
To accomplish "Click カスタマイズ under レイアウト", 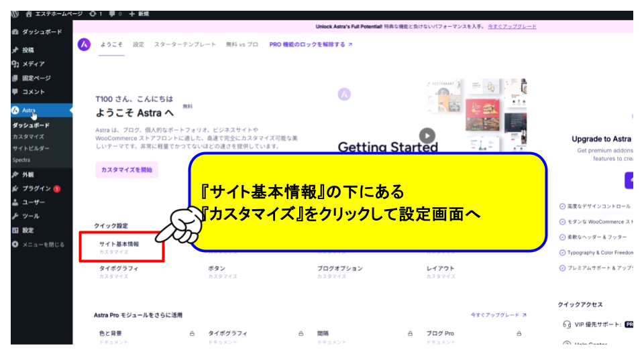I will 441,277.
